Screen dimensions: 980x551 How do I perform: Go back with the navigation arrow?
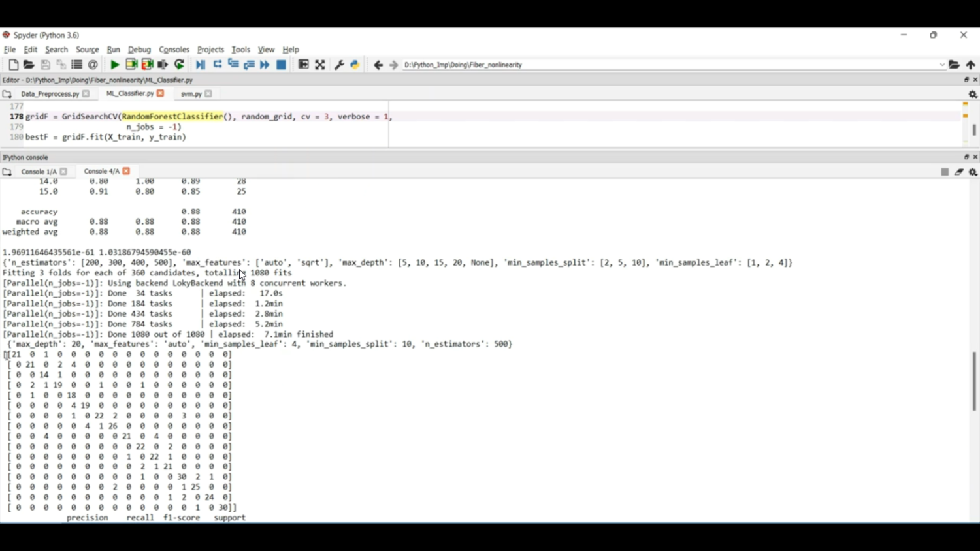click(x=378, y=64)
